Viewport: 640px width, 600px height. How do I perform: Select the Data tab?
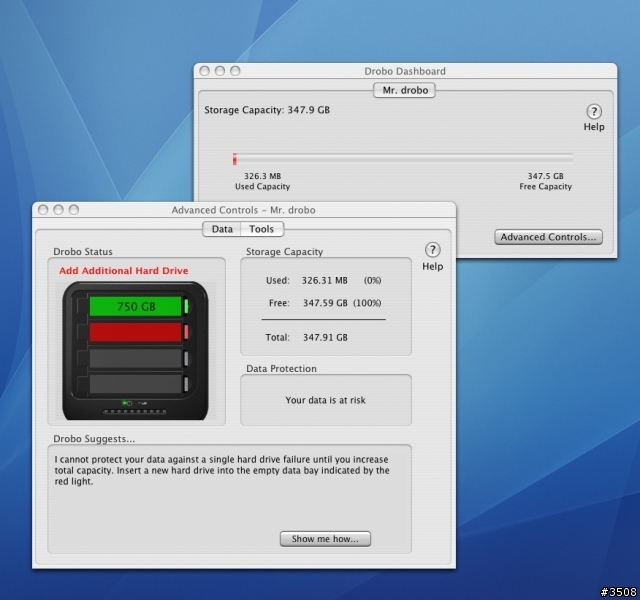(222, 229)
